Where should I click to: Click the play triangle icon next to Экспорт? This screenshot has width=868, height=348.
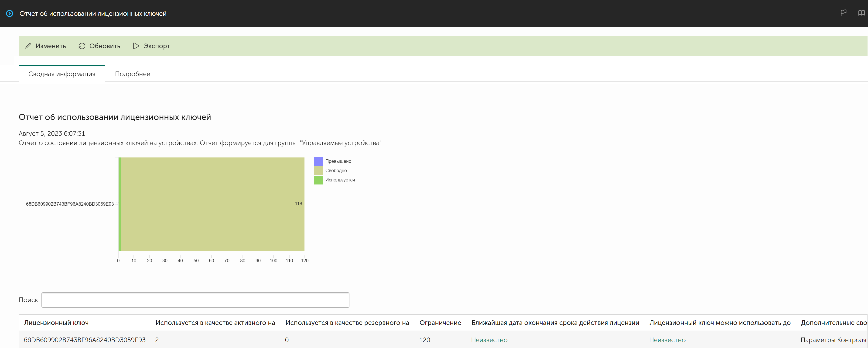click(136, 46)
